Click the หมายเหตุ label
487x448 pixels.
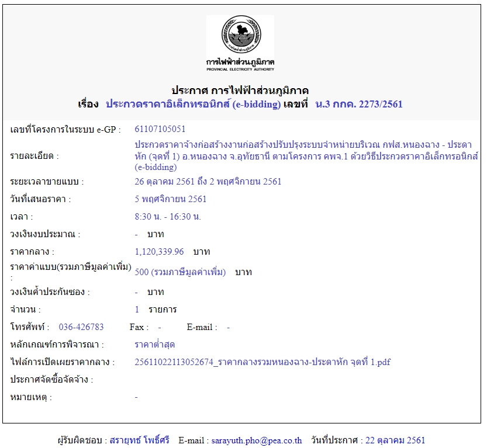click(31, 397)
